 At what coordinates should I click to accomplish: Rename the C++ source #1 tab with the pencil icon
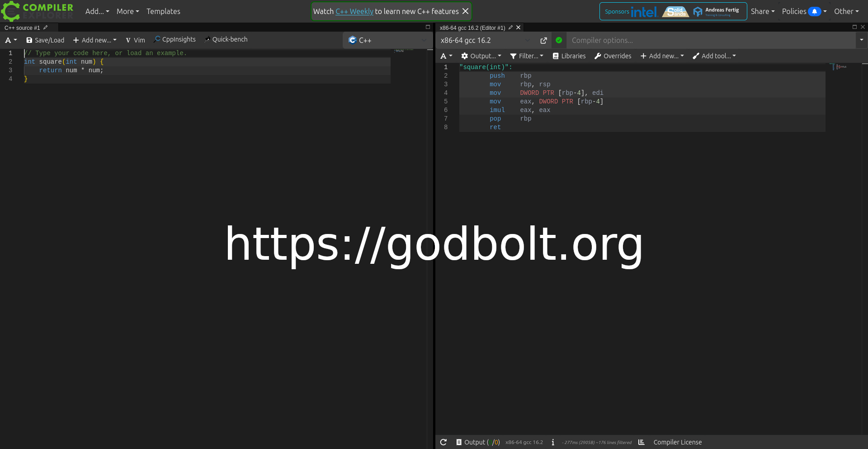coord(46,28)
